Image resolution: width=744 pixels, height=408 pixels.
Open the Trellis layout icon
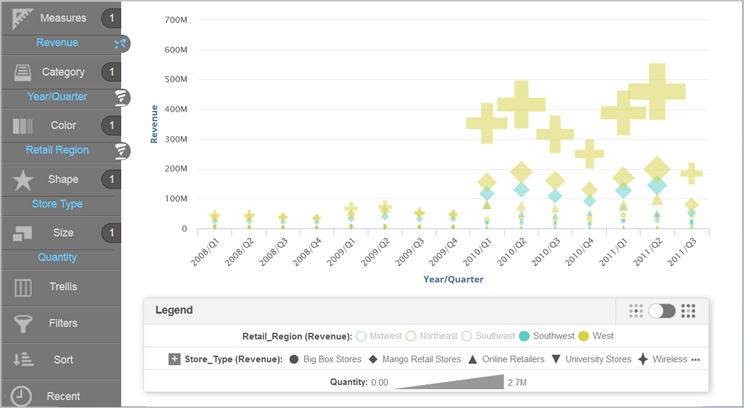[23, 288]
